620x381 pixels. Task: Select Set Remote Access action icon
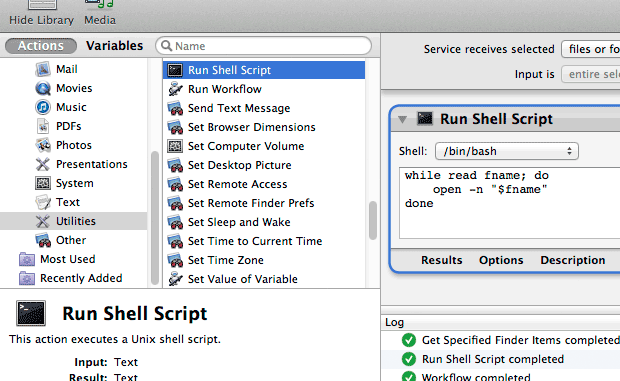coord(175,184)
